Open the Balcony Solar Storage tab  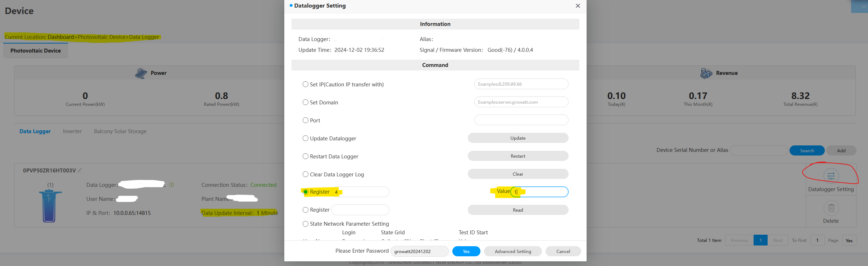[120, 131]
